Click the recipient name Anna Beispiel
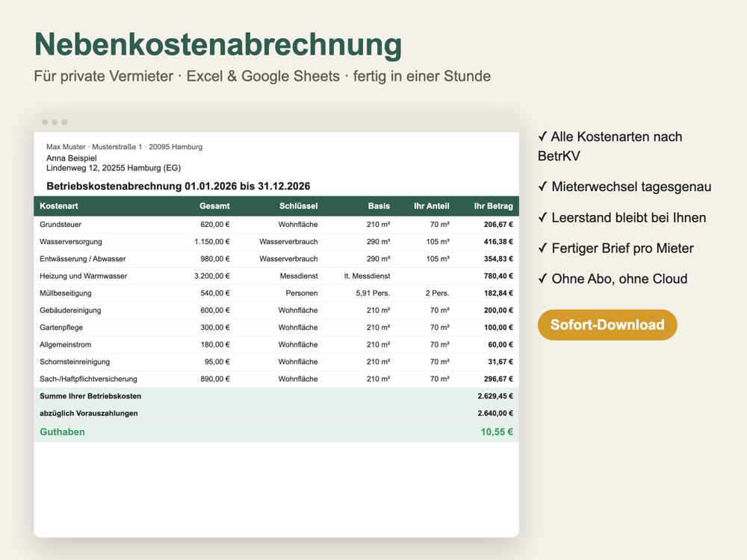This screenshot has width=747, height=560. (72, 158)
